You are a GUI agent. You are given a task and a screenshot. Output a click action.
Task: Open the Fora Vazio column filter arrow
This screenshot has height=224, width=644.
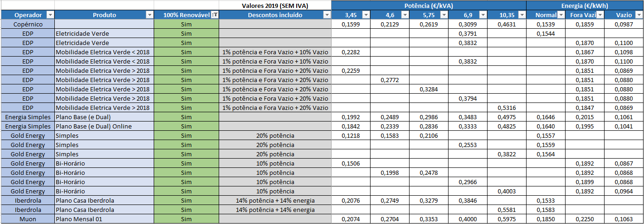pyautogui.click(x=599, y=15)
